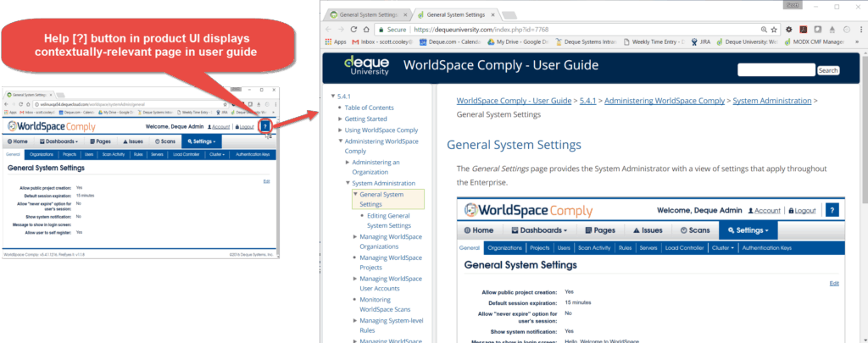
Task: Click the Secure padlock beside dequeuniversity.com
Action: 381,30
